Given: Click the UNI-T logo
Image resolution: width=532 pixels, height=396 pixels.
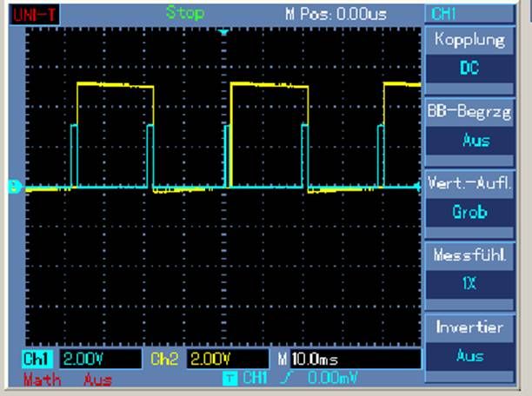Looking at the screenshot, I should pos(34,15).
